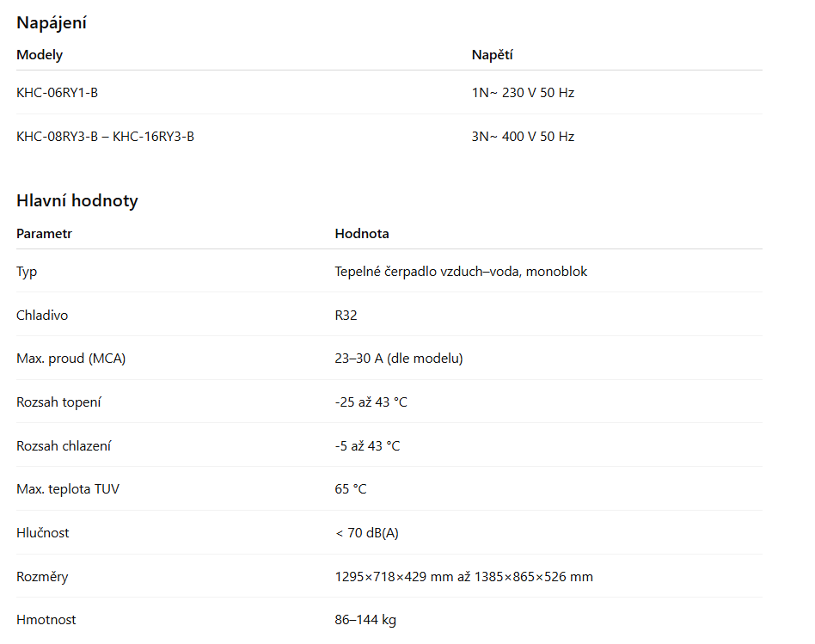This screenshot has height=644, width=815.
Task: Select the Typ parameter row label
Action: 27,272
